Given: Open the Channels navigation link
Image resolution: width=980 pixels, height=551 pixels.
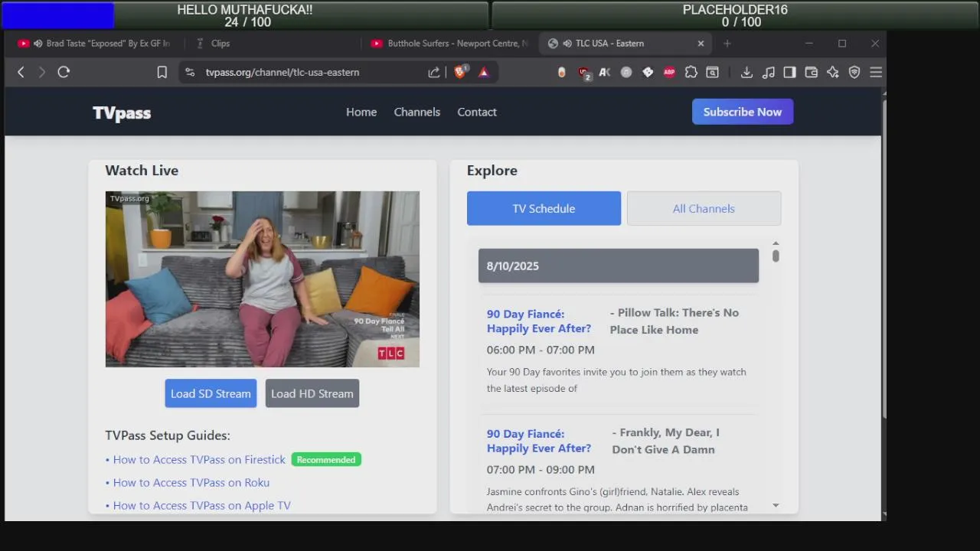Looking at the screenshot, I should pyautogui.click(x=417, y=112).
